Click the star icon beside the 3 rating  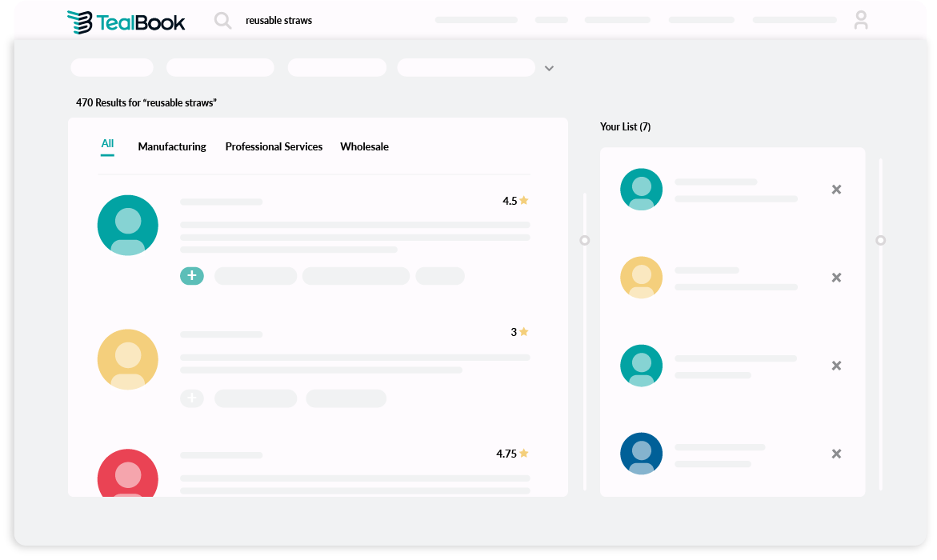[x=523, y=330]
